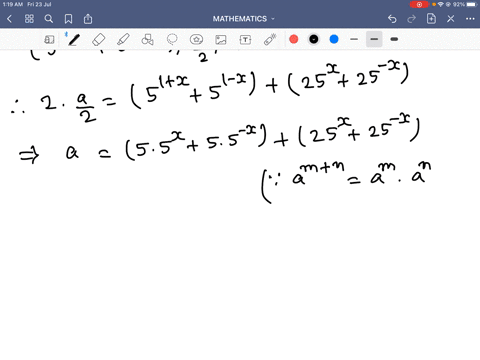Toggle the zoom window tool
Image resolution: width=480 pixels, height=360 pixels.
click(x=49, y=40)
